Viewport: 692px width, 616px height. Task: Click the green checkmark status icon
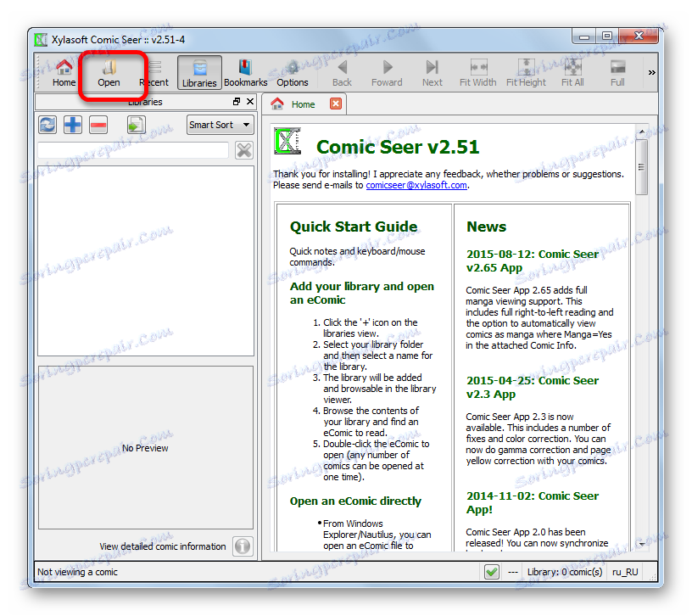coord(492,572)
